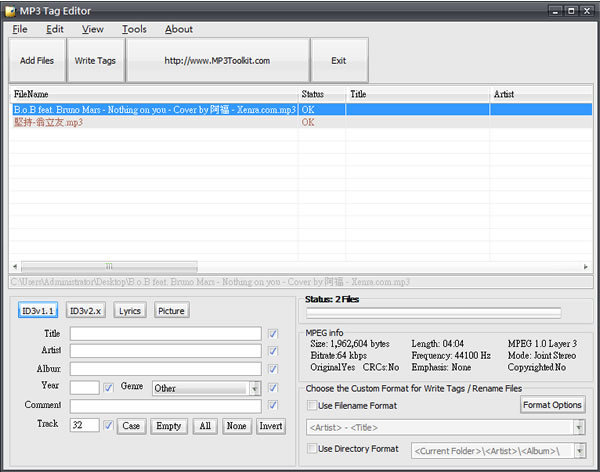Click the Empty button
The image size is (600, 472).
tap(169, 426)
